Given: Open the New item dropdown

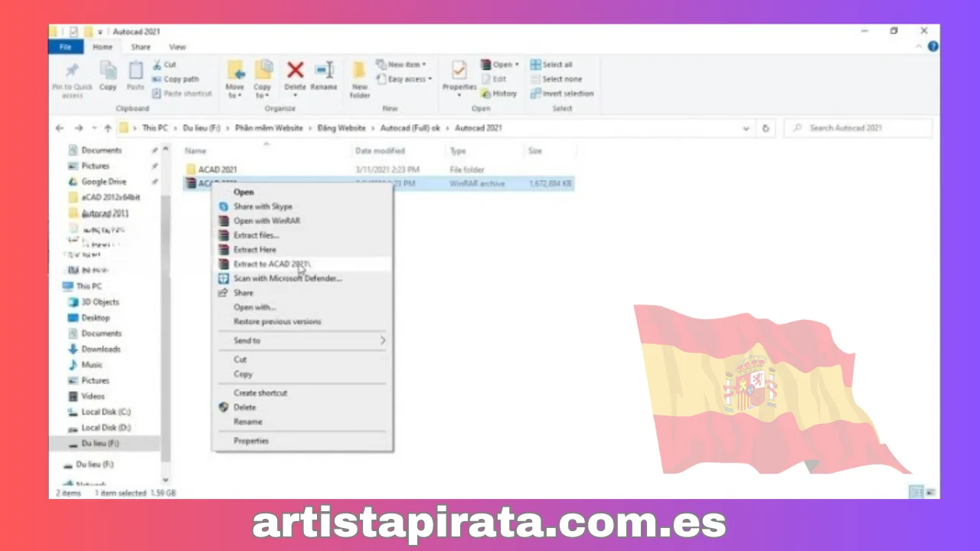Looking at the screenshot, I should (401, 65).
